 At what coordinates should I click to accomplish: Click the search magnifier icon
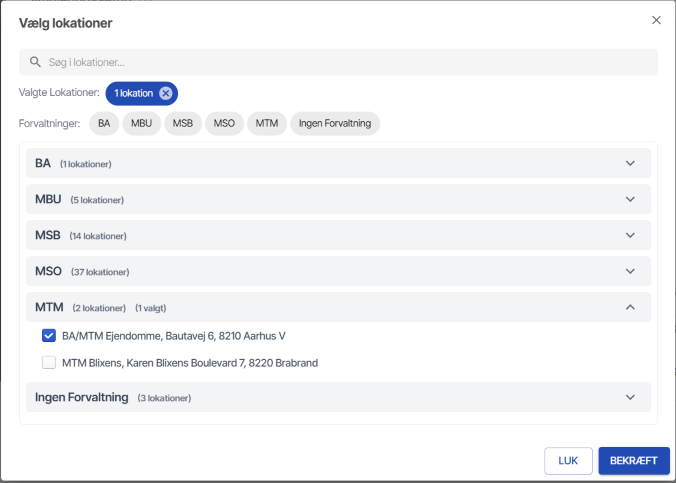[35, 62]
